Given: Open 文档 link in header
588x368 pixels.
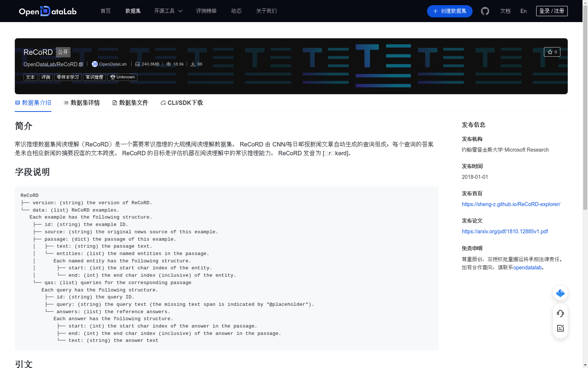Looking at the screenshot, I should click(x=505, y=11).
